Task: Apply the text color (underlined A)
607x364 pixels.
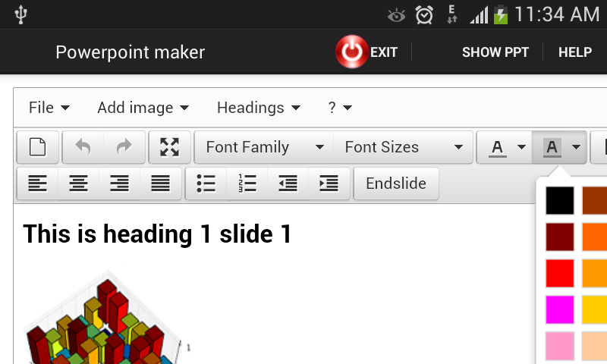Action: [498, 147]
